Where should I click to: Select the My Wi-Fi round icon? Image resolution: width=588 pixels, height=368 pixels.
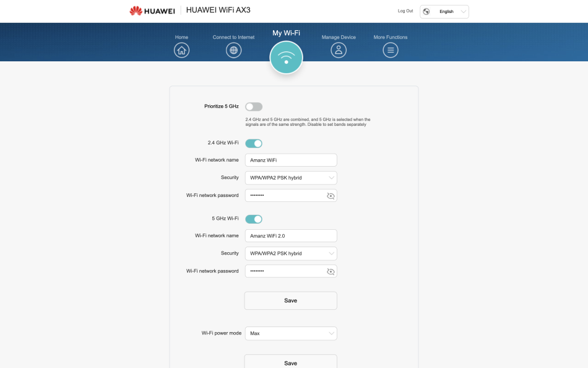tap(286, 58)
